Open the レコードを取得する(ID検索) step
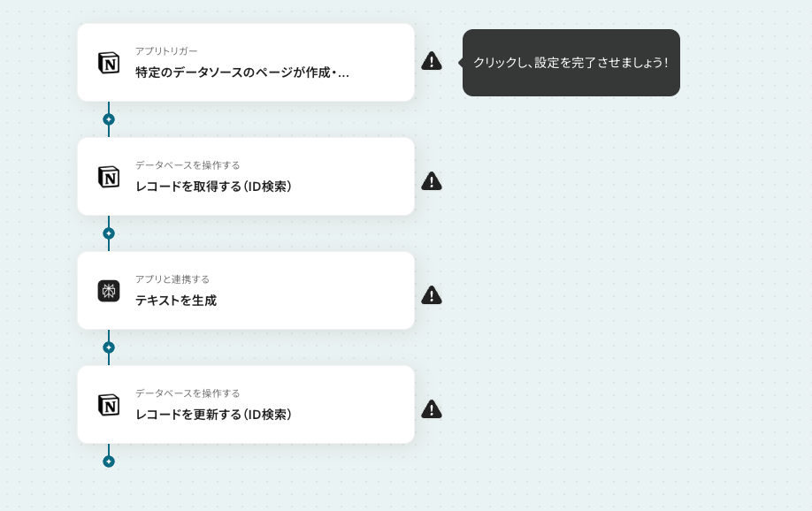 tap(246, 177)
